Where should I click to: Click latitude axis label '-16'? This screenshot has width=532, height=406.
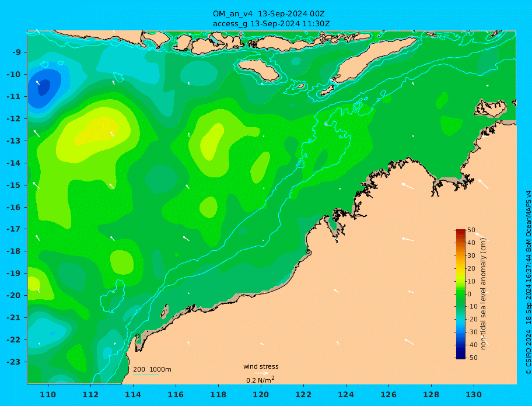point(13,207)
